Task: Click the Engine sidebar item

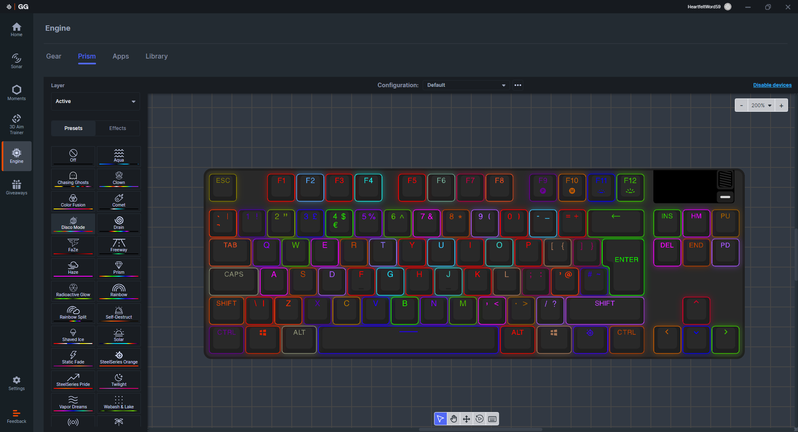Action: (16, 156)
